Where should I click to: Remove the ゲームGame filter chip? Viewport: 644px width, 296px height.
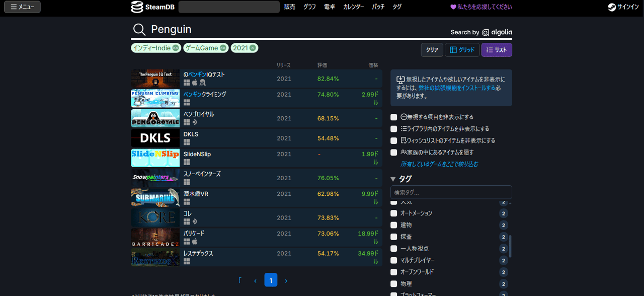[223, 48]
